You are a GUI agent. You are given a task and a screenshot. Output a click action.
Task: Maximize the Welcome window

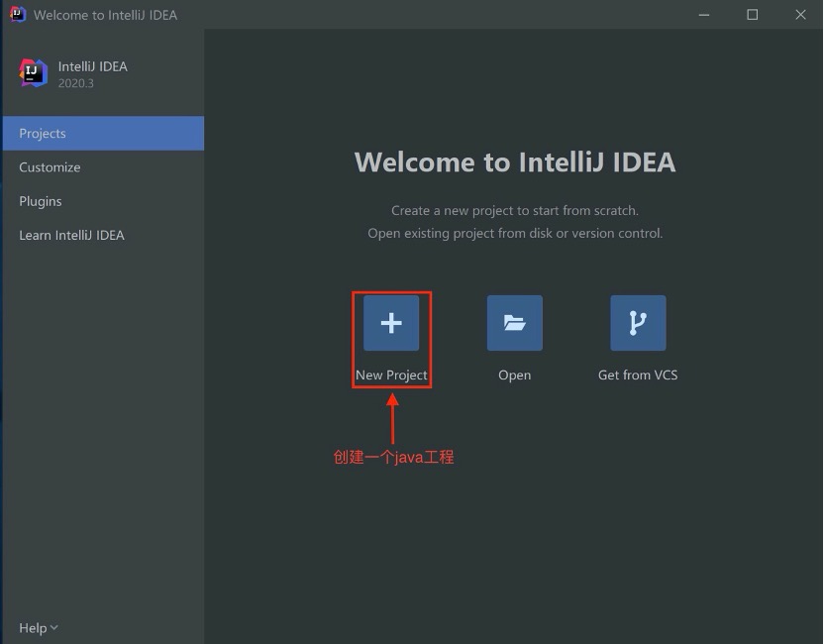pyautogui.click(x=753, y=15)
